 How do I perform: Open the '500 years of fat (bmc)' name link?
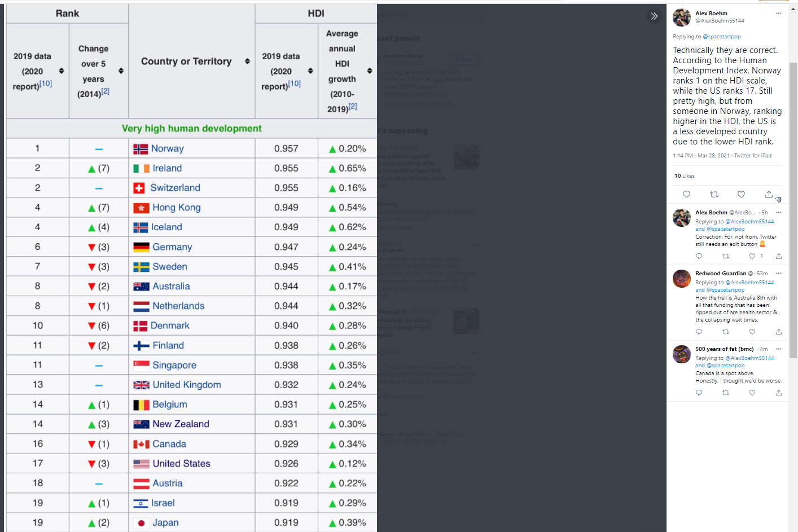(x=725, y=349)
